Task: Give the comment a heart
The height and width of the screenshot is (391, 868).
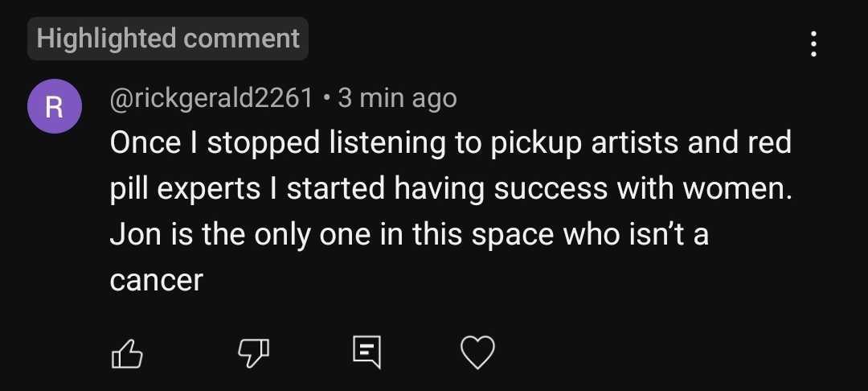Action: tap(477, 352)
